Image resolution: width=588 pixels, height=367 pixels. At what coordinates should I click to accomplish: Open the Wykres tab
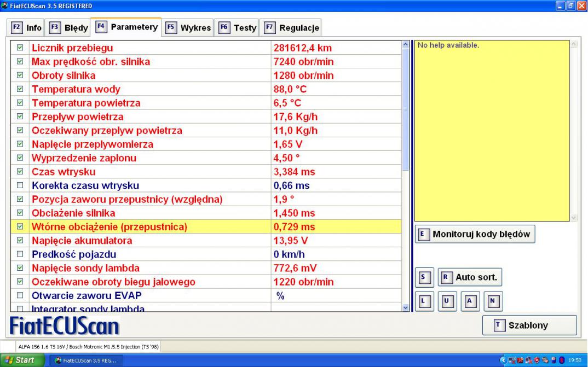(x=188, y=27)
